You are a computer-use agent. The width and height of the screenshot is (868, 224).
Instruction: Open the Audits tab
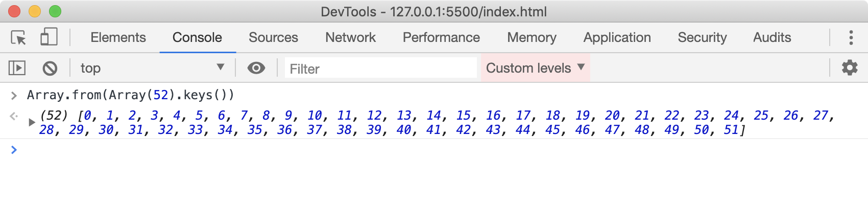click(772, 37)
